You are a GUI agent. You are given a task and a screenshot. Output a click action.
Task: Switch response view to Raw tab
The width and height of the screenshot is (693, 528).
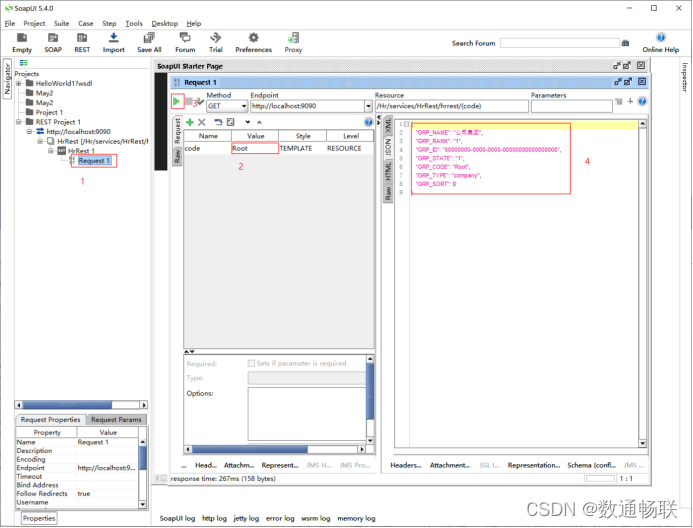388,193
